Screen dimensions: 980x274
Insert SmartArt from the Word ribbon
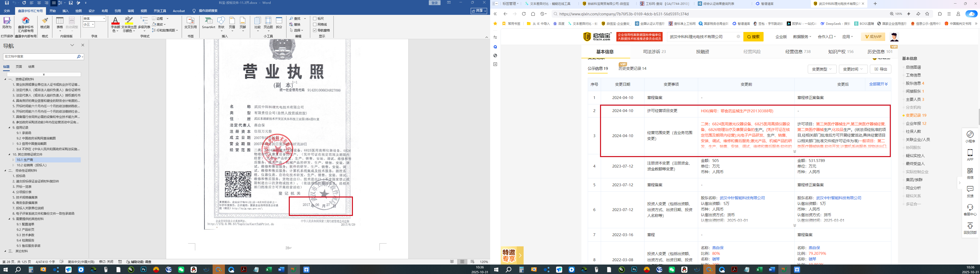[209, 23]
